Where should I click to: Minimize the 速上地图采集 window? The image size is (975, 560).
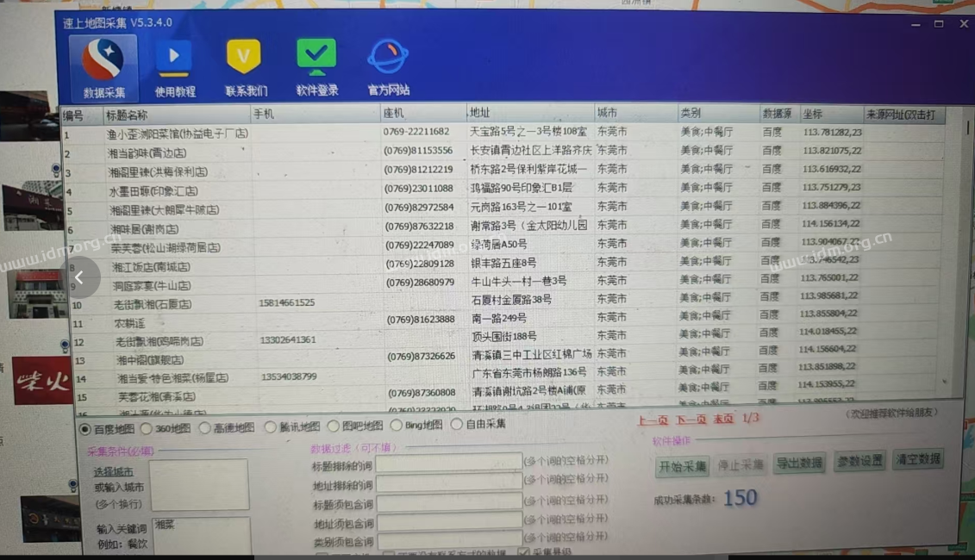coord(916,24)
